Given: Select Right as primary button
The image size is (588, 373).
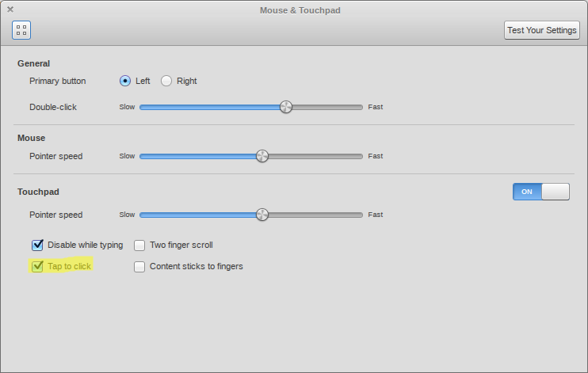Looking at the screenshot, I should (166, 81).
